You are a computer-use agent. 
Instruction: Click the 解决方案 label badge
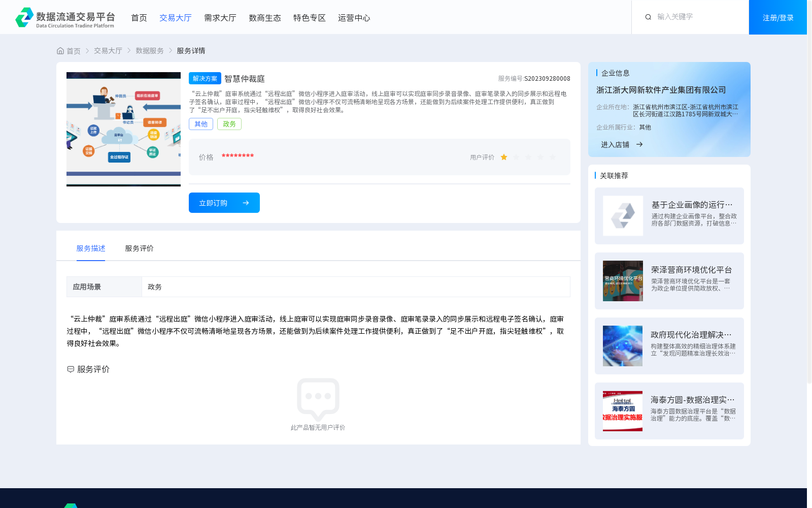pos(205,78)
